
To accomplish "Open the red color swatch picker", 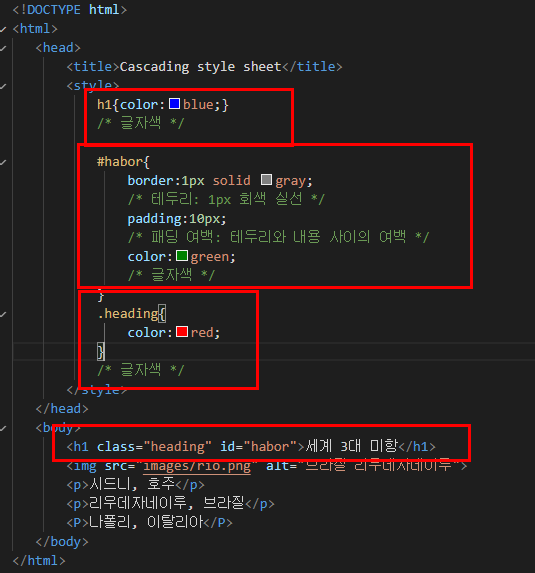I will 182,332.
